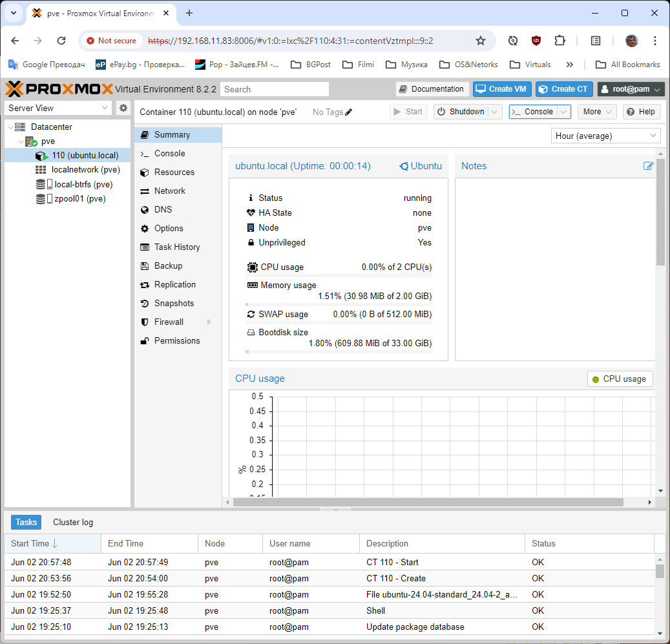Select the Update package database task row
Screen dimensions: 670x644
point(330,627)
